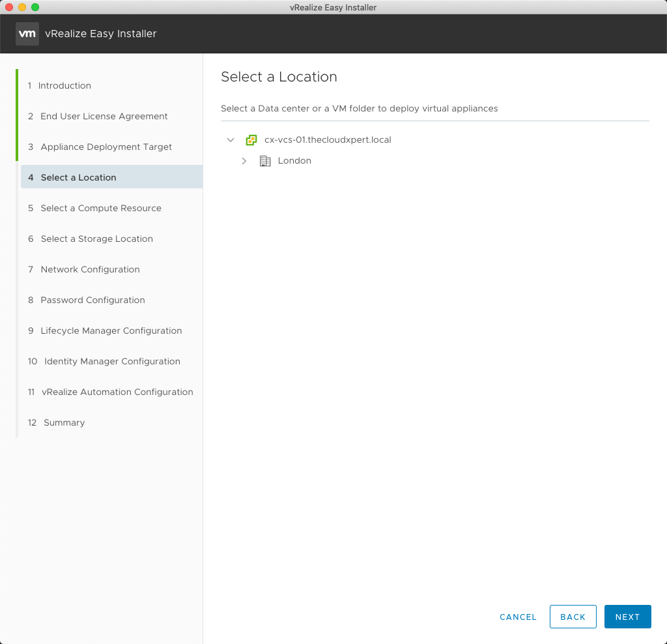Go to Network Configuration step
Screen dimensions: 667x644
(x=90, y=269)
